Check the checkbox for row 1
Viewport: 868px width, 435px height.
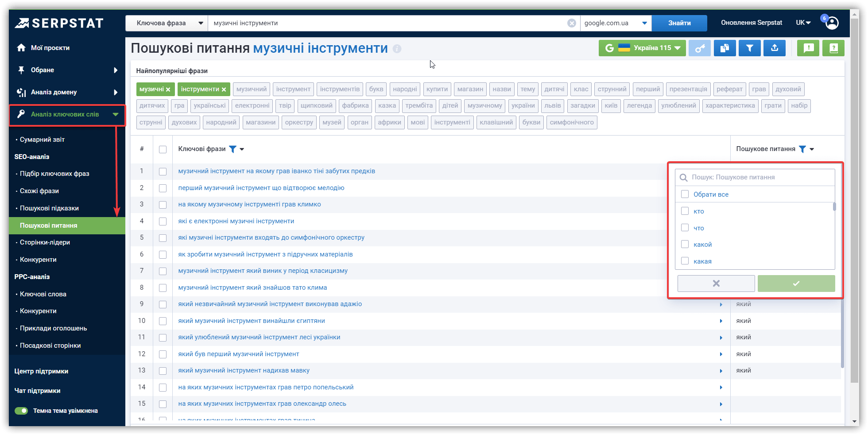163,171
